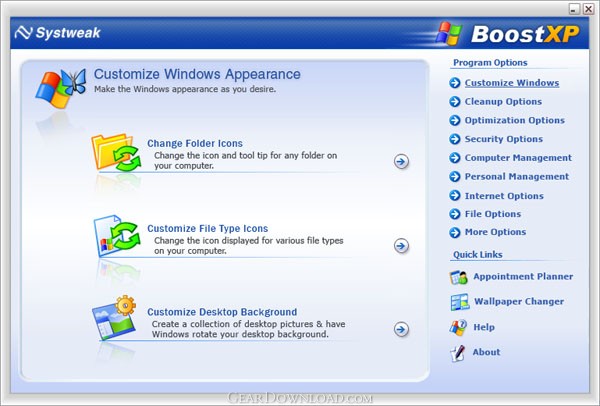Click the "Customize Windows Appearance" title text
Viewport: 600px width, 406px height.
point(197,74)
